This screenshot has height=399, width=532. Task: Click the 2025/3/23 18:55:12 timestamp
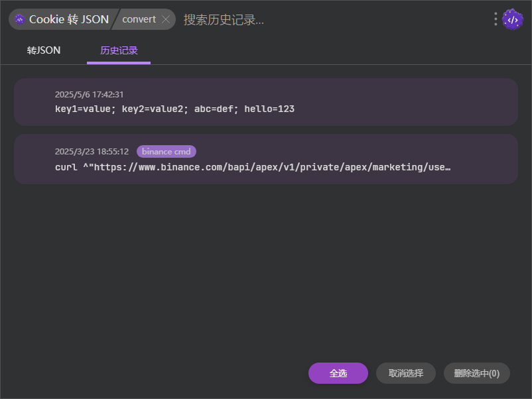coord(92,152)
